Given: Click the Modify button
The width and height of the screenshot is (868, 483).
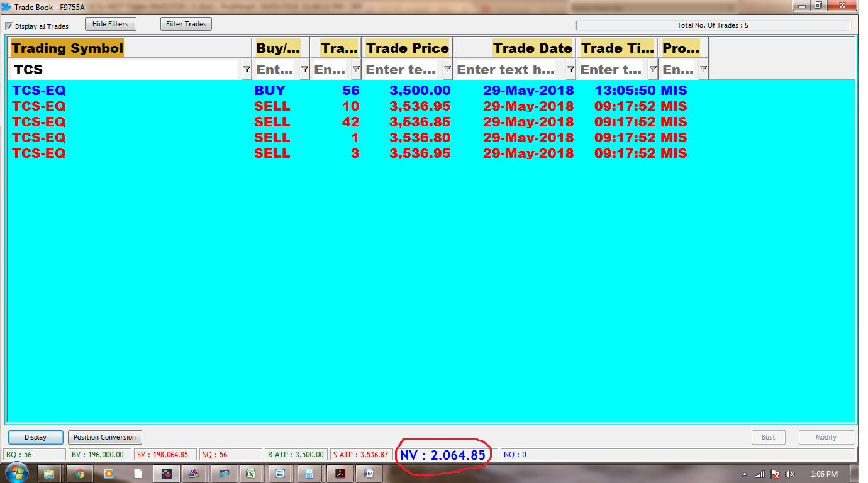Looking at the screenshot, I should click(826, 437).
